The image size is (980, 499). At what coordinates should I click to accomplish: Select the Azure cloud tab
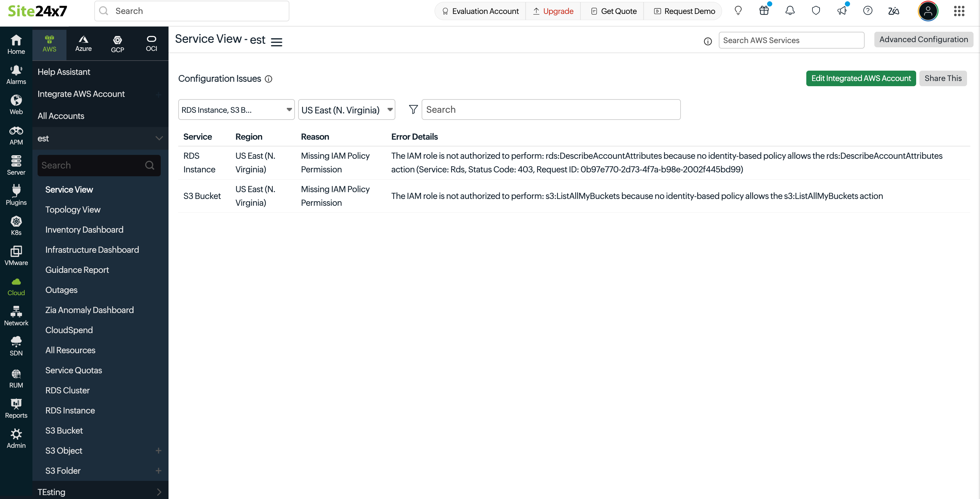[x=83, y=43]
